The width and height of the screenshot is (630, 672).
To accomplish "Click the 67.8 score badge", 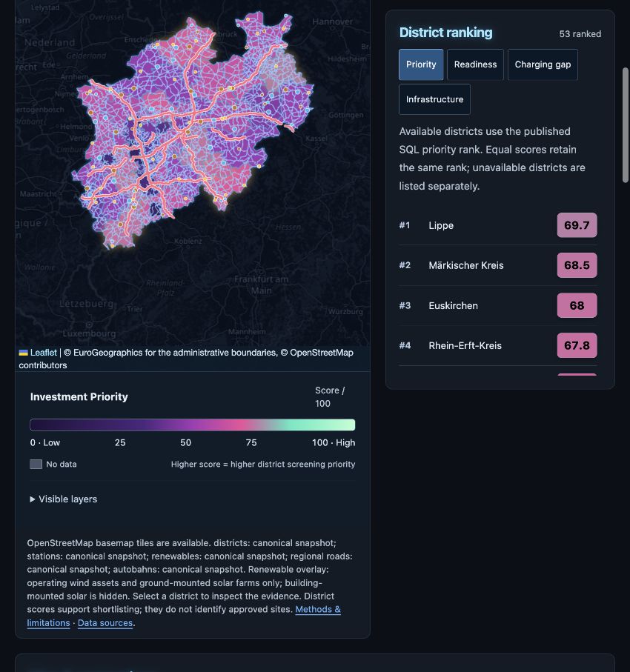I will click(x=577, y=345).
